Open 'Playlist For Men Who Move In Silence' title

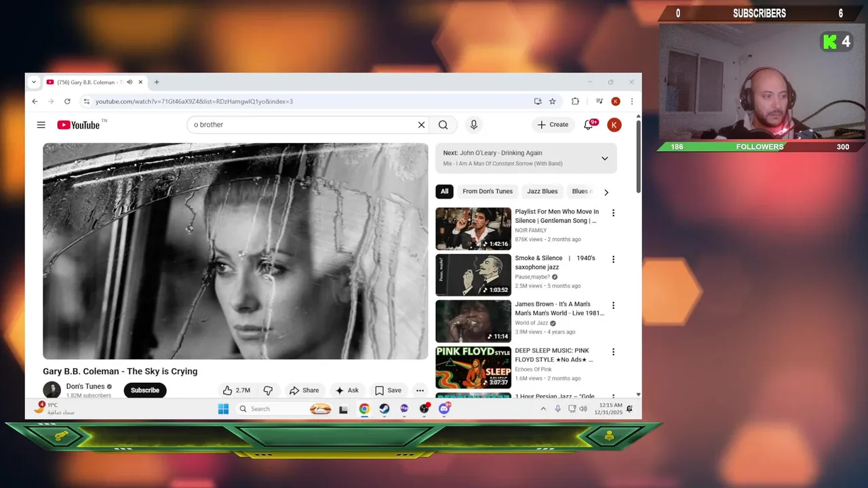(x=557, y=216)
